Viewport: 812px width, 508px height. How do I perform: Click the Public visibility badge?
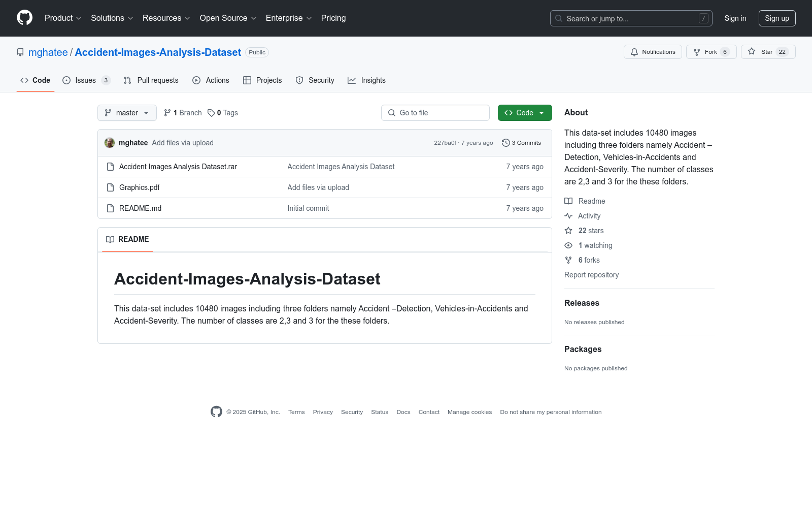(x=257, y=52)
